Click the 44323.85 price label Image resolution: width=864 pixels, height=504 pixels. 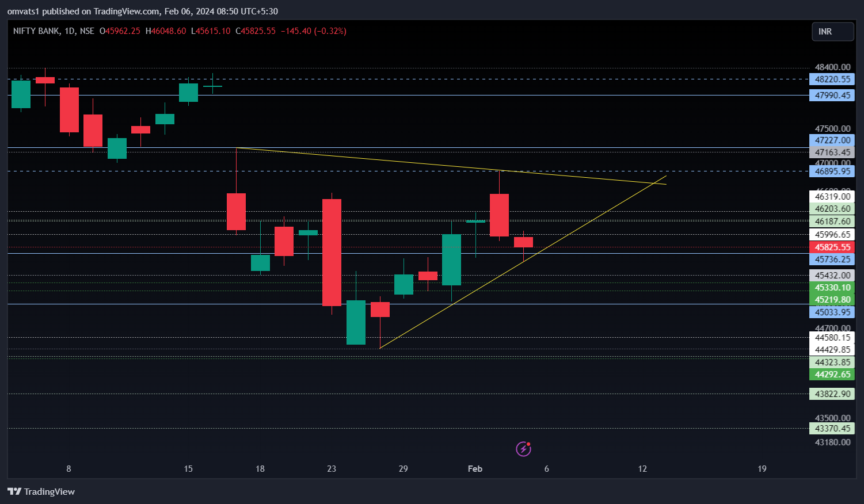pos(832,362)
